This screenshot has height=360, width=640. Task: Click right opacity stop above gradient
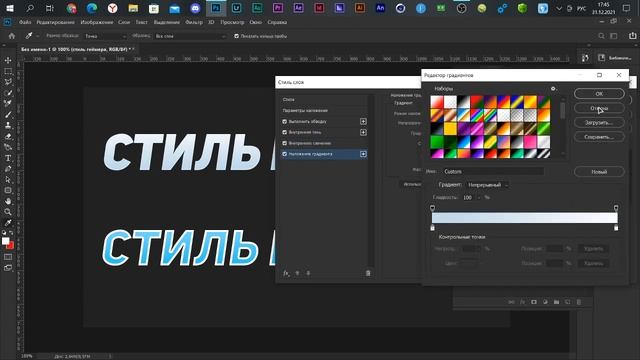pos(616,208)
